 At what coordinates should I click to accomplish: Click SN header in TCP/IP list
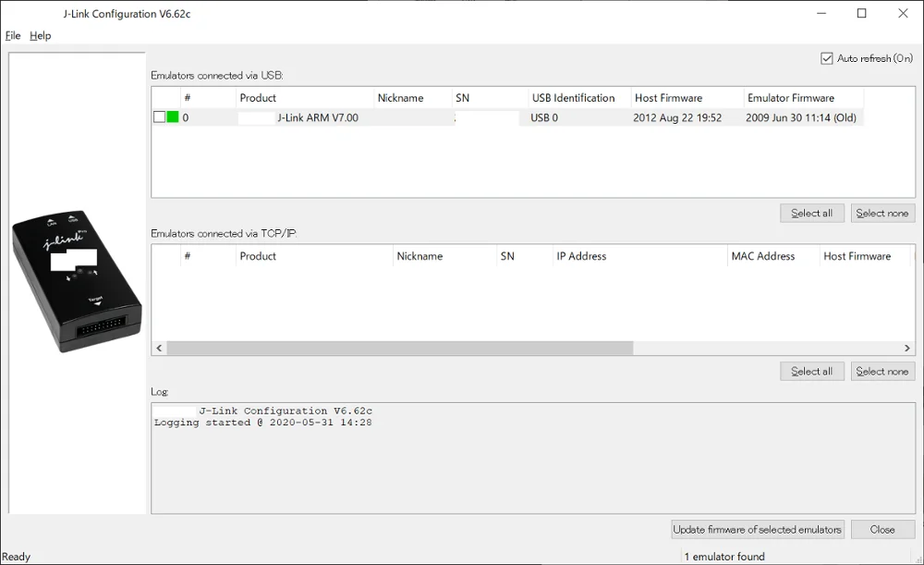(x=525, y=256)
